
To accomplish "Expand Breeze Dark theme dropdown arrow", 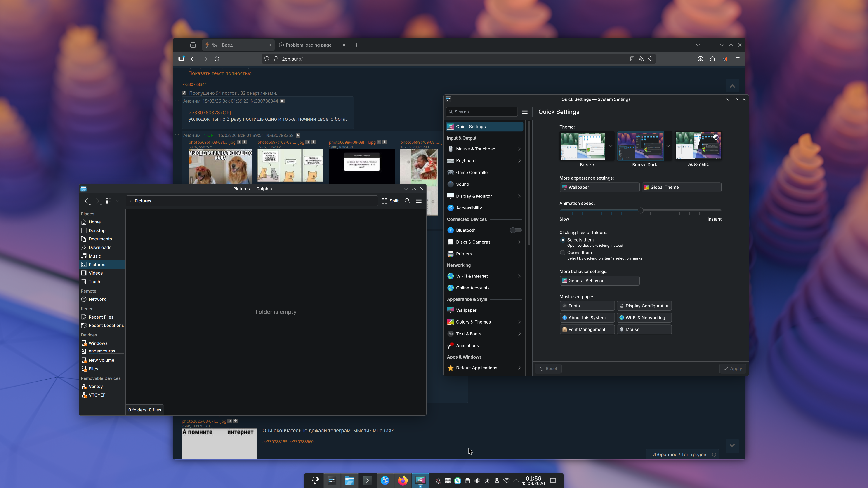I will (668, 146).
